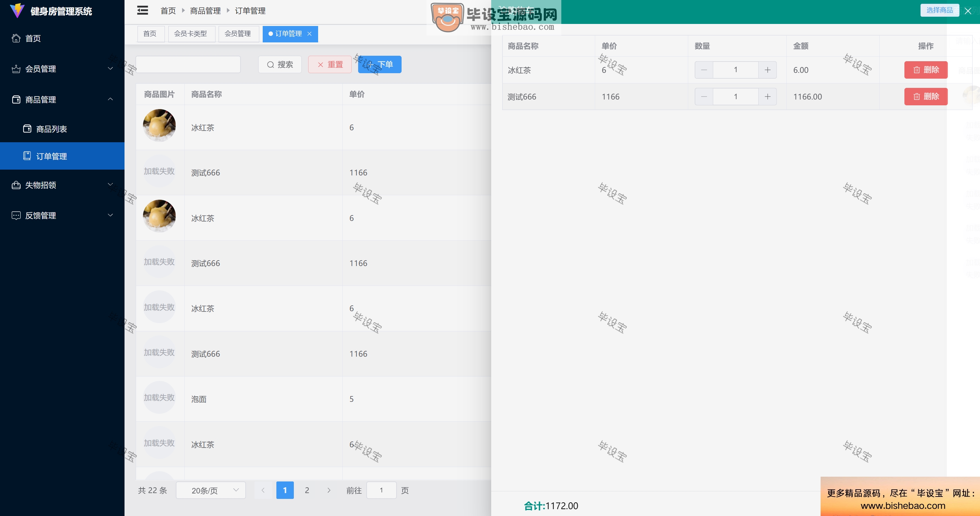This screenshot has width=980, height=516.
Task: Click the 商品名称 column header in product list
Action: coord(207,94)
